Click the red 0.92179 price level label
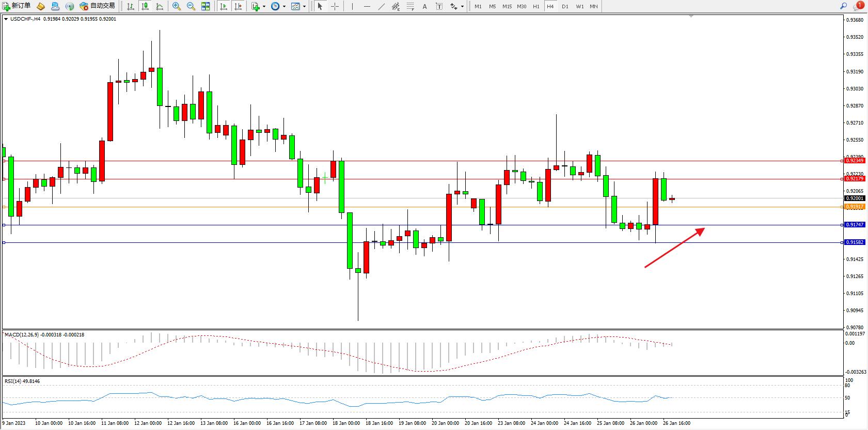 click(x=854, y=179)
